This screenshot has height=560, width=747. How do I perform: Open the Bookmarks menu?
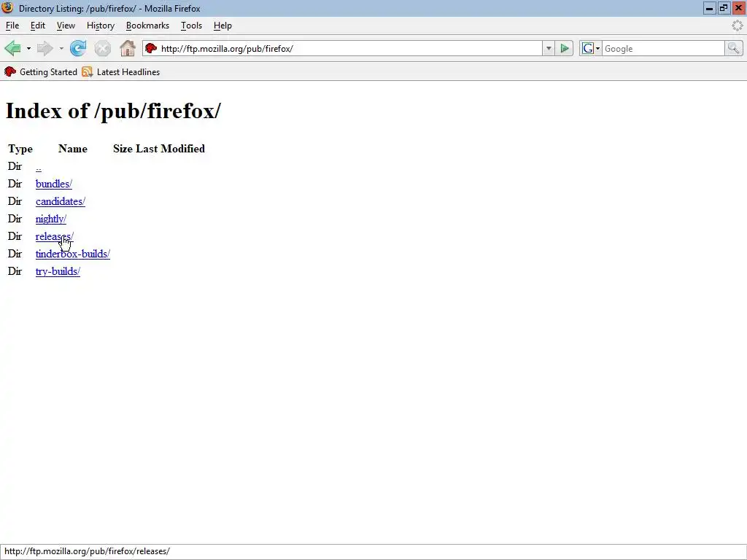(x=147, y=26)
